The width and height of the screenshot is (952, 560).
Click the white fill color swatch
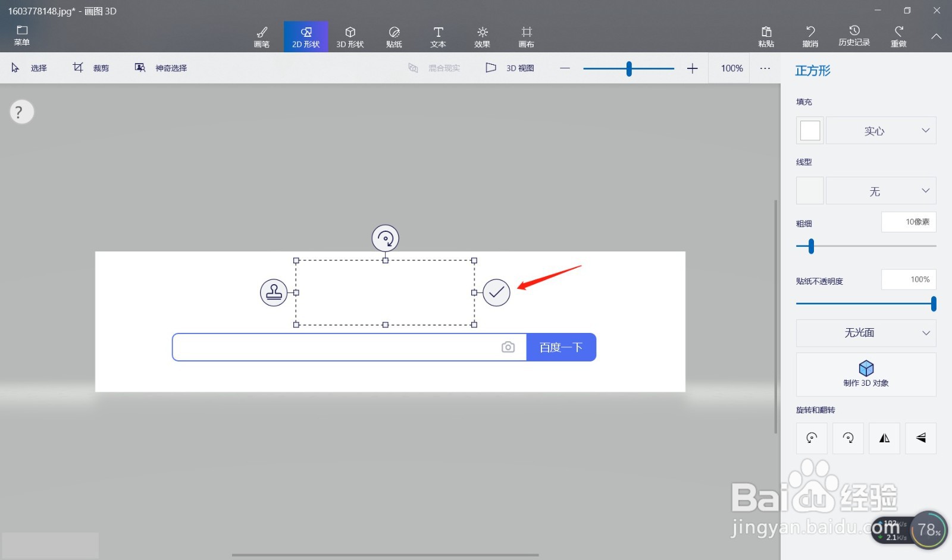coord(810,130)
